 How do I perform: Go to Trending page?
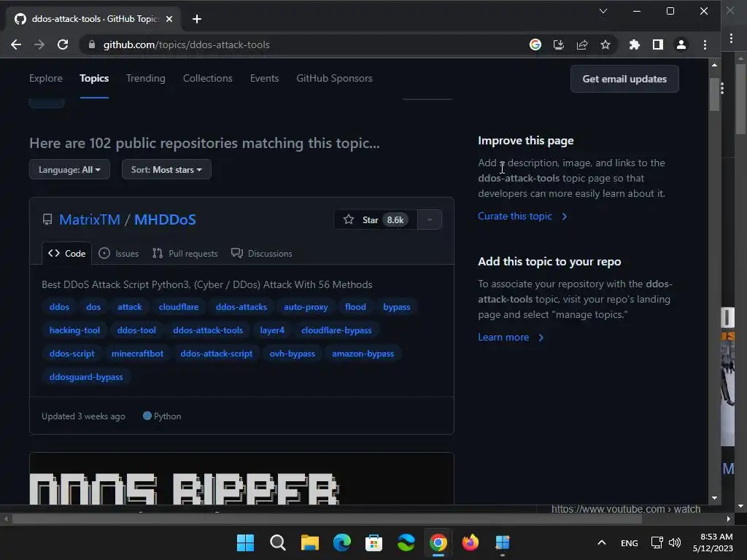tap(146, 78)
